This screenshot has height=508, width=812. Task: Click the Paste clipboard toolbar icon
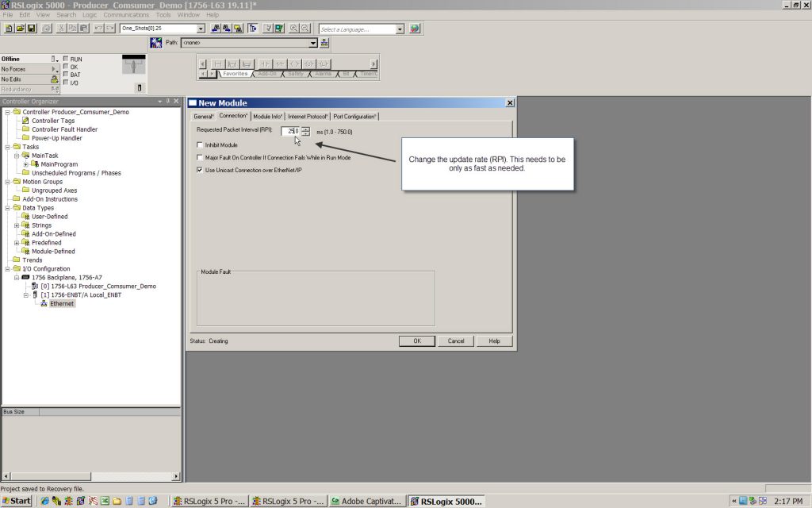pyautogui.click(x=84, y=29)
